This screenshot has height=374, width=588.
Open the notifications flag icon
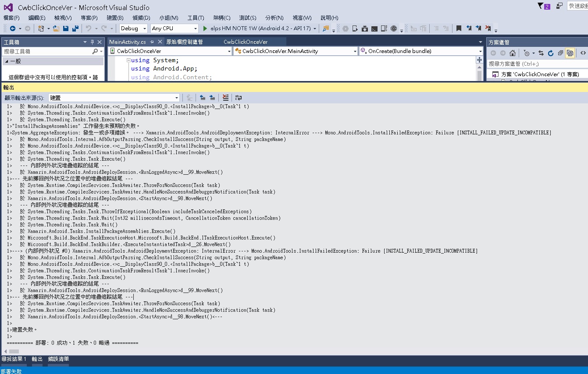[x=543, y=6]
